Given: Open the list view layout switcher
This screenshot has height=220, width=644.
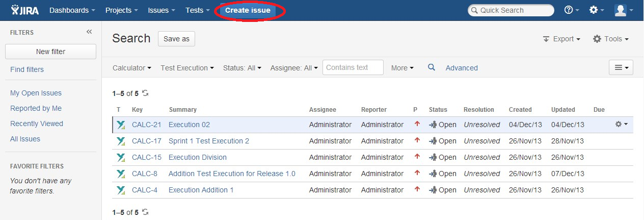Looking at the screenshot, I should tap(621, 67).
